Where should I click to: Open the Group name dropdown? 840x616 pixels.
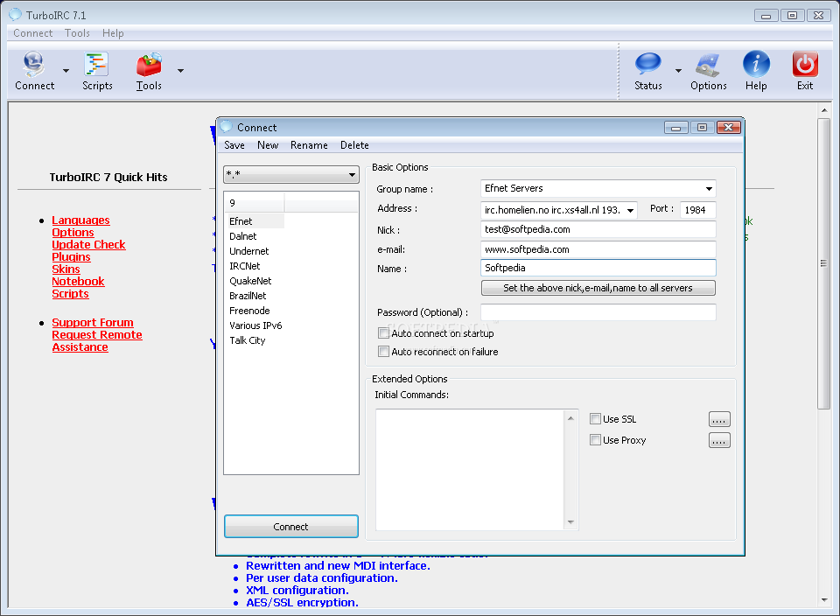pos(709,188)
